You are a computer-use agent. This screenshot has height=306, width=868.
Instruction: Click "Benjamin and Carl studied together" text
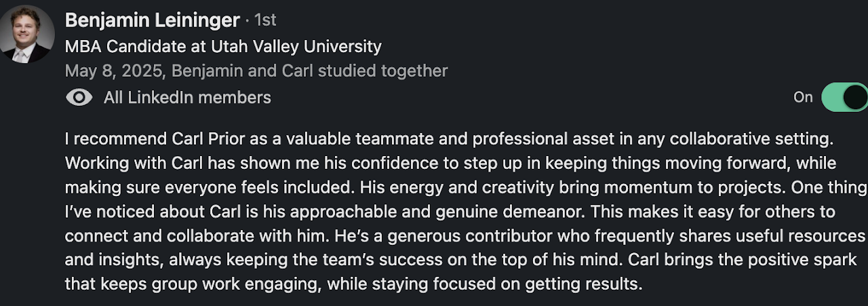(x=311, y=71)
